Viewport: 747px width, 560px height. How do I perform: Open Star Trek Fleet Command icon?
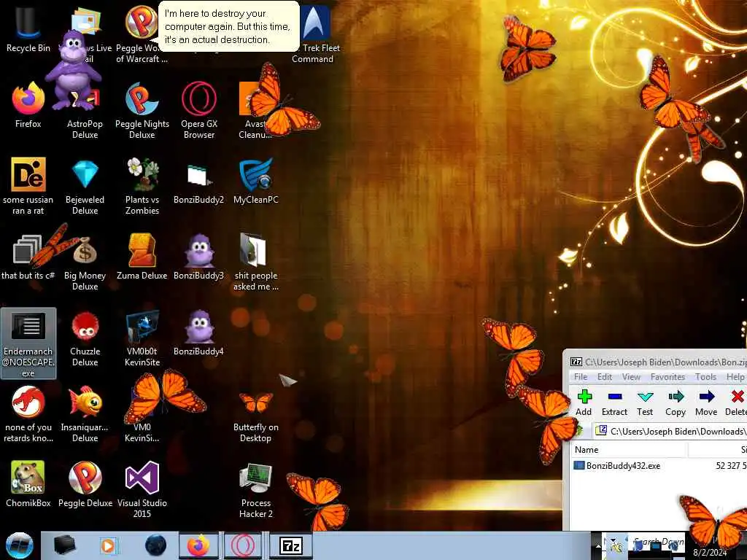pos(312,34)
